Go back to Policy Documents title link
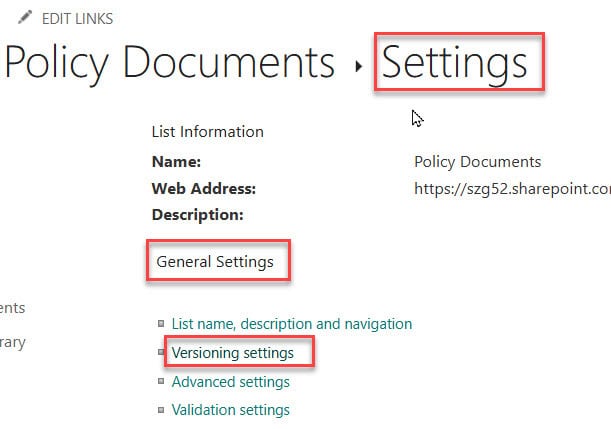The height and width of the screenshot is (429, 611). 170,63
